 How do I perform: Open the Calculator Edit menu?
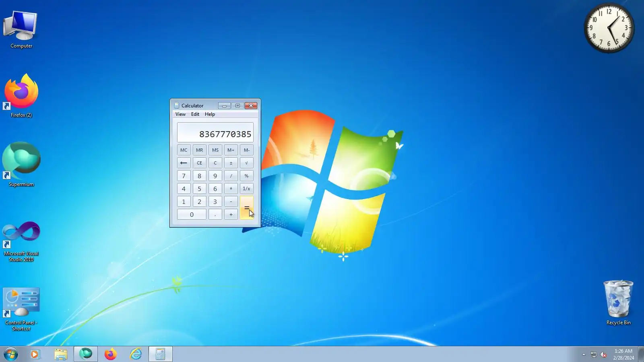tap(195, 114)
